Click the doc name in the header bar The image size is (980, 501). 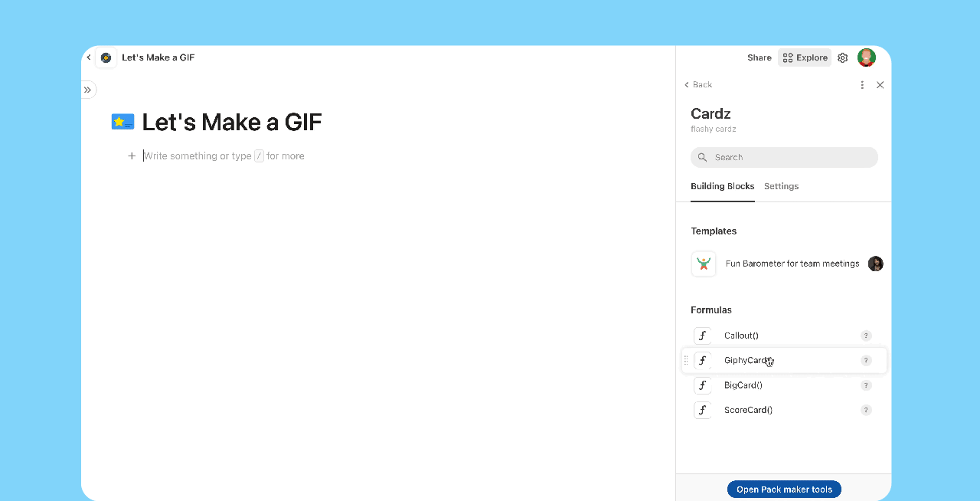(x=158, y=57)
